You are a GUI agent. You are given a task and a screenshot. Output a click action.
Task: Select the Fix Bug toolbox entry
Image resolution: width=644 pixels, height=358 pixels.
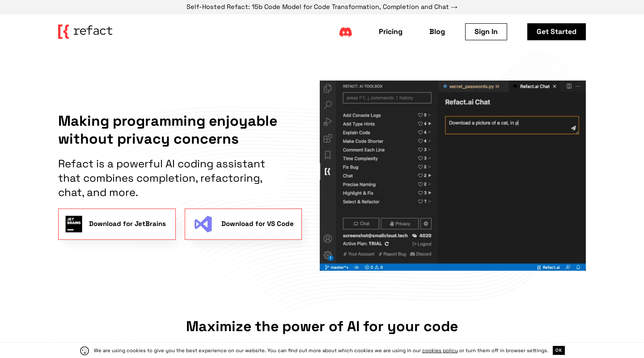click(x=351, y=167)
